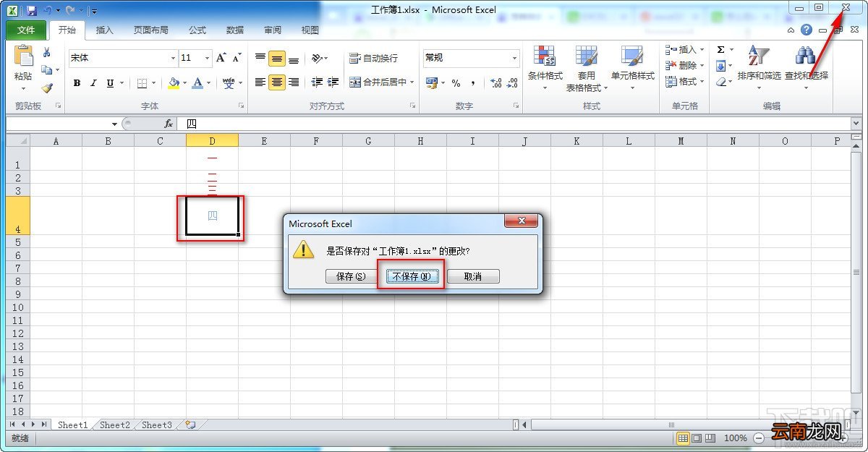The width and height of the screenshot is (868, 452).
Task: Click the Insert Function fx icon
Action: (169, 124)
